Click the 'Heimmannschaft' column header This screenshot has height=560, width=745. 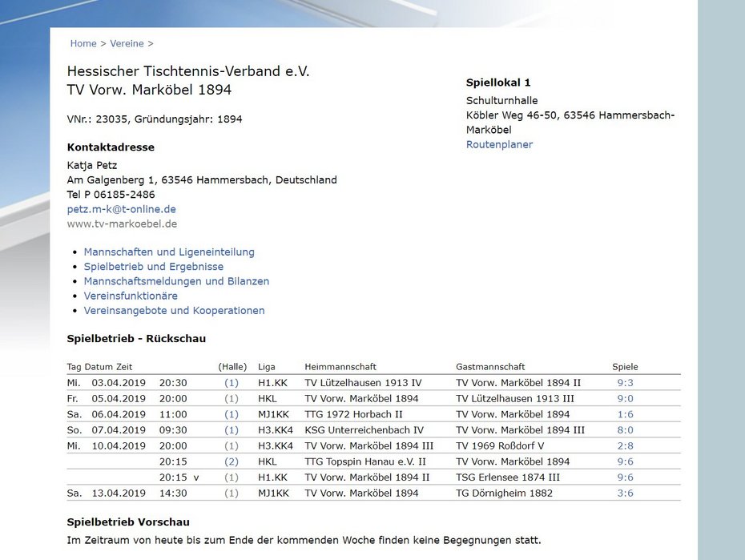340,367
